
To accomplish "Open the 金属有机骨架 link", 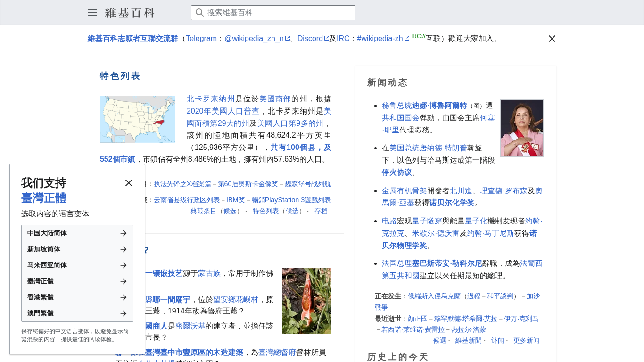I will point(405,191).
